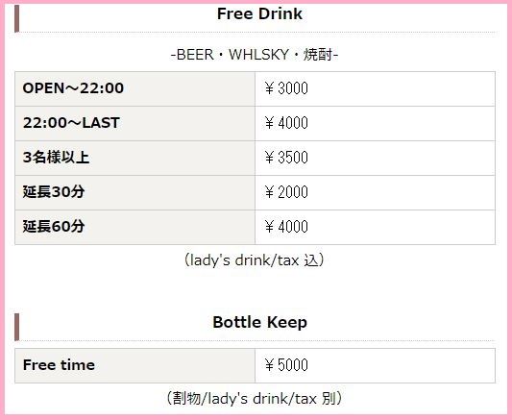Click the ￥3000 price cell
Screen dimensions: 512x420
286,88
